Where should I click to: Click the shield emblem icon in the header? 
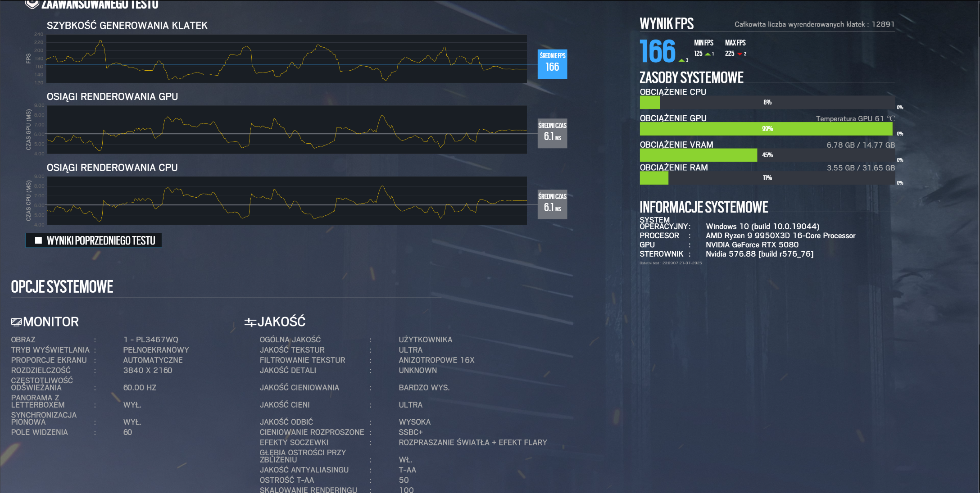click(32, 4)
